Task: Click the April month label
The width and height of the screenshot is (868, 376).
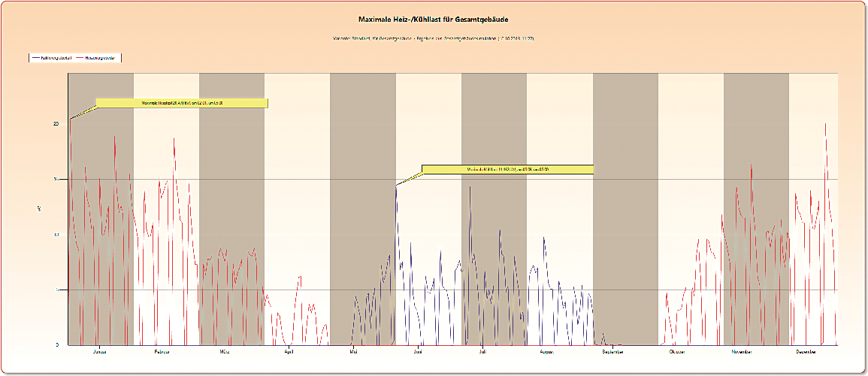Action: (x=289, y=352)
